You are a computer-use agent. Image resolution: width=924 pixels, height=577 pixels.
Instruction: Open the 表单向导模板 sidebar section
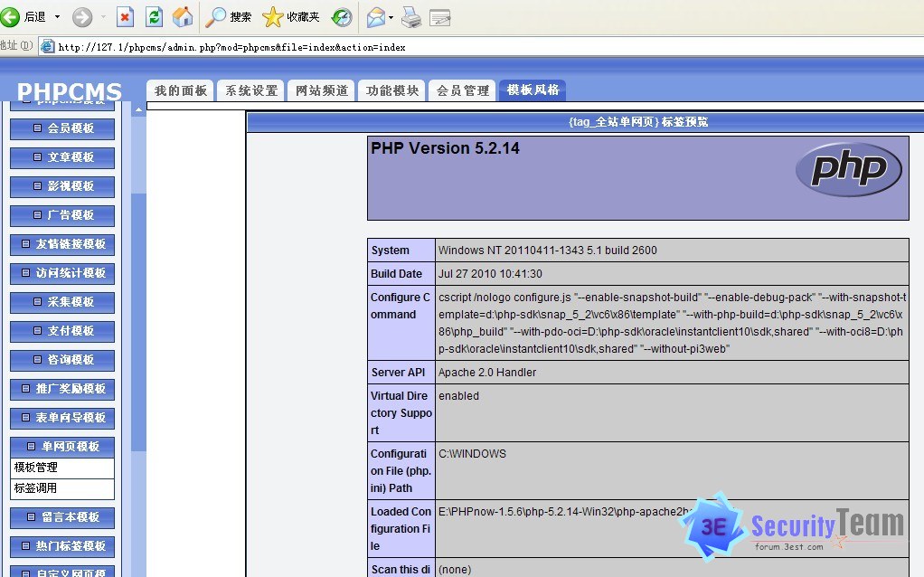62,418
